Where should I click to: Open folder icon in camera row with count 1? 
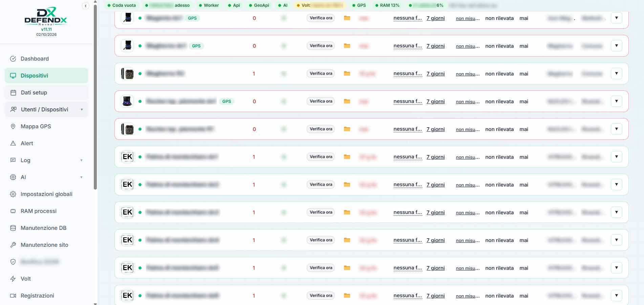point(347,73)
